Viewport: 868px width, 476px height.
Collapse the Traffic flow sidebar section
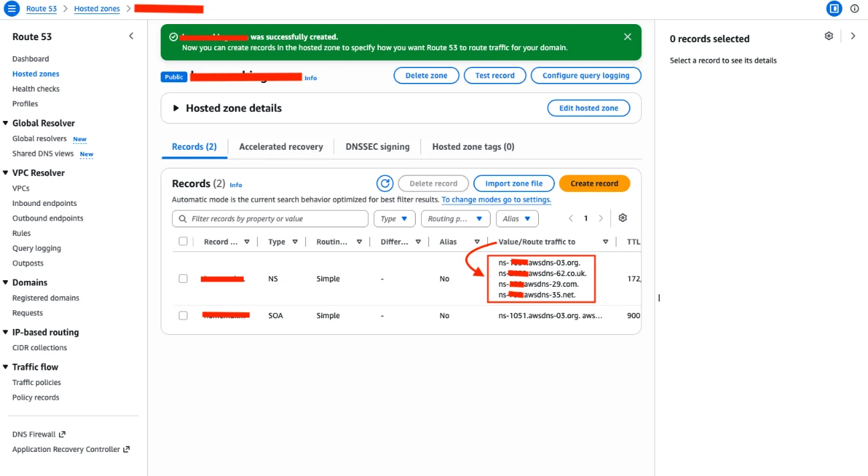point(5,367)
